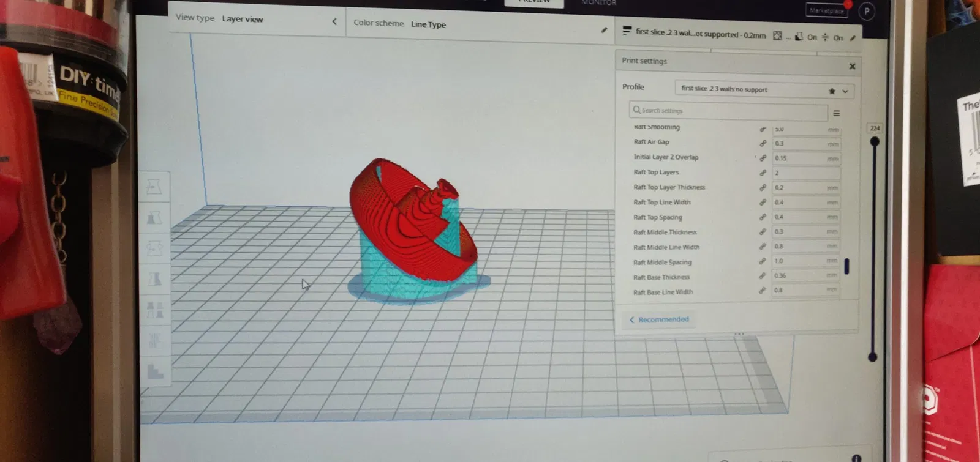Switch to the MONITOR stage tab
Viewport: 980px width, 462px height.
(599, 2)
